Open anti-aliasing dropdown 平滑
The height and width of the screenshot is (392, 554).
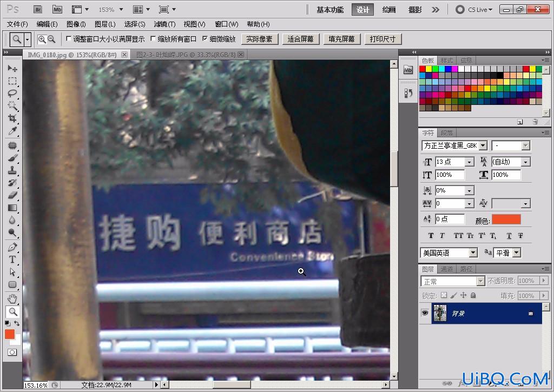(x=517, y=253)
